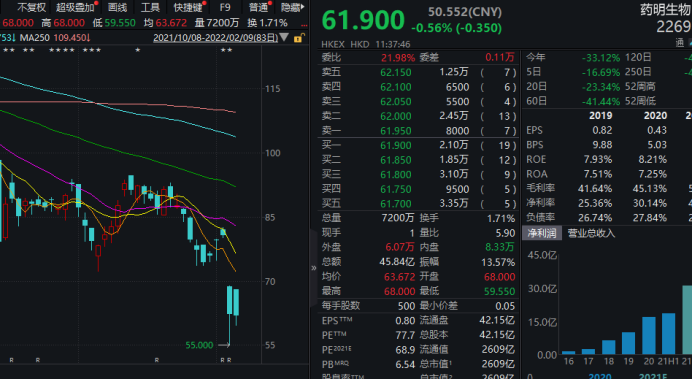The image size is (693, 379).
Task: Click the 2021/10/08-2022/02/09(83日) date range link
Action: tap(216, 38)
